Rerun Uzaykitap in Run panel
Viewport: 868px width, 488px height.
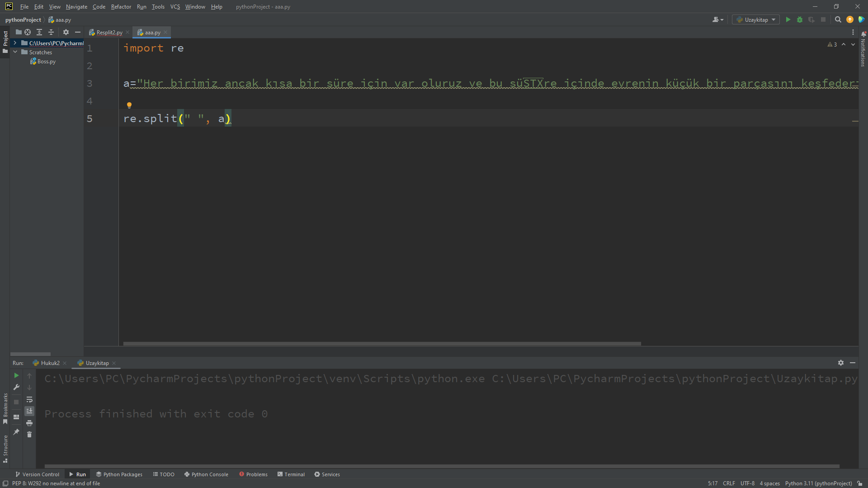coord(16,375)
